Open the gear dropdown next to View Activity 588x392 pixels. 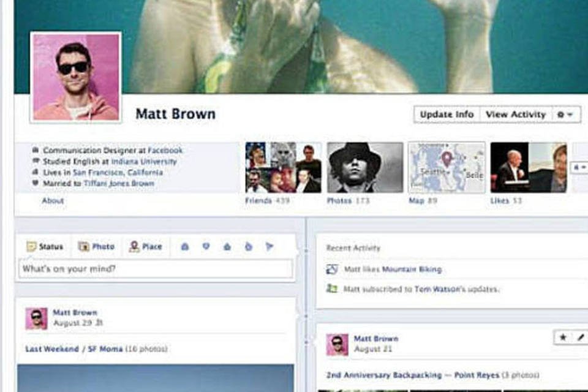pos(565,115)
